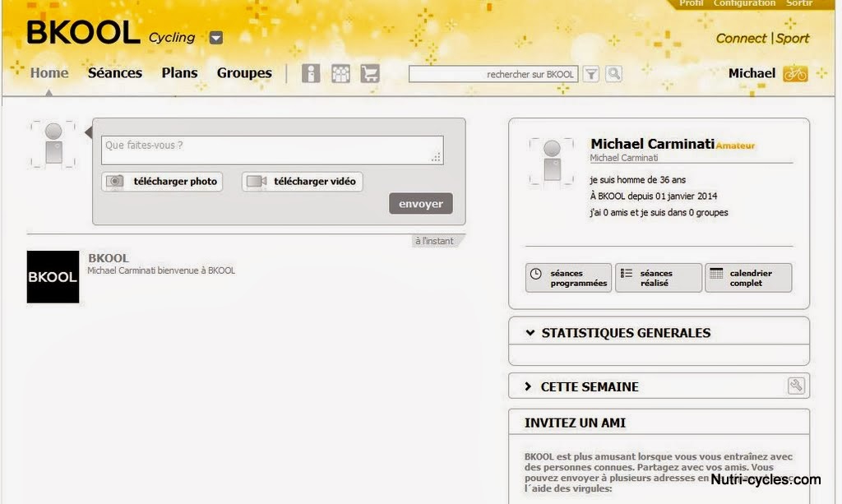Click the Que faites-vous status text box
The width and height of the screenshot is (842, 504).
click(x=272, y=150)
